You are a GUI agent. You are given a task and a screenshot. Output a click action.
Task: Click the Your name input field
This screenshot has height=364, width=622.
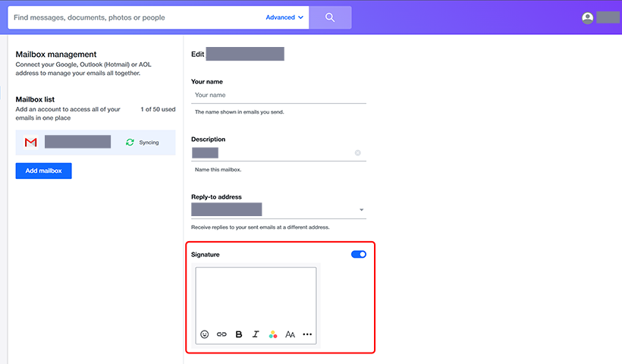coord(278,95)
